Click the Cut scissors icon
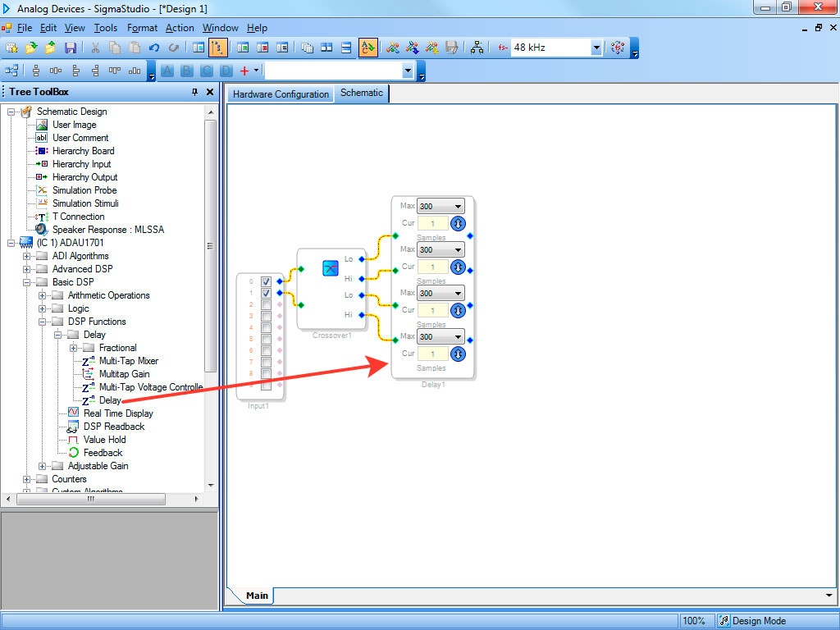 point(95,48)
